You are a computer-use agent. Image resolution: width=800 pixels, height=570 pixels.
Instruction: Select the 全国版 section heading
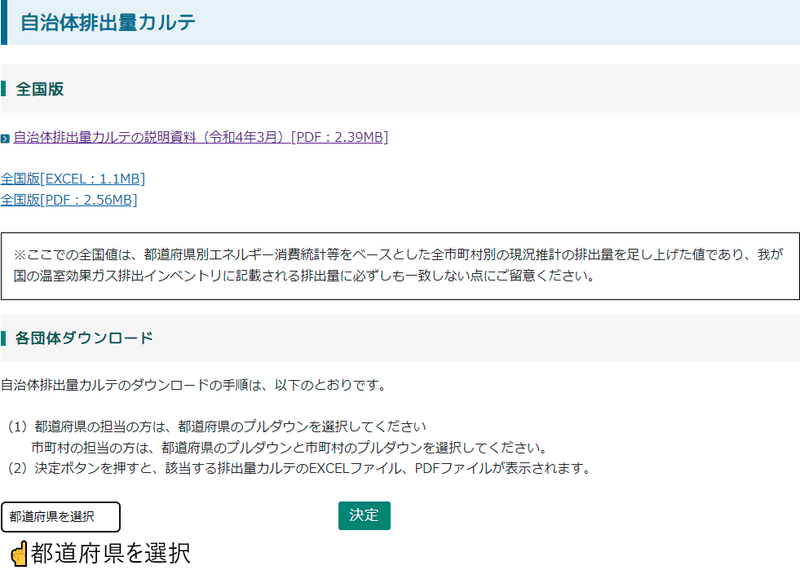40,89
